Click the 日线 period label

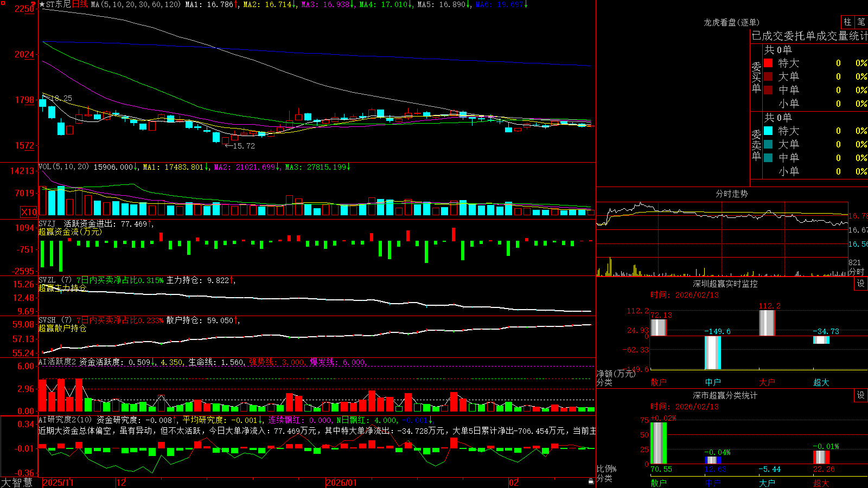point(80,4)
